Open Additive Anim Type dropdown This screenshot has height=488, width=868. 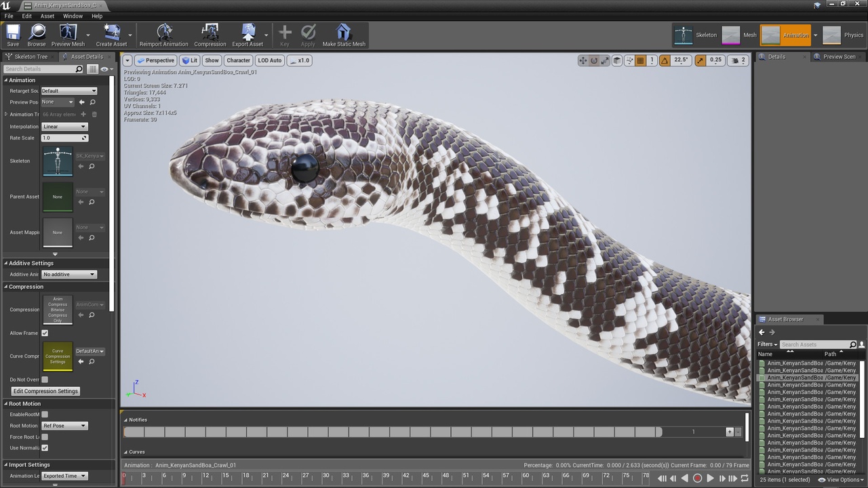[69, 274]
